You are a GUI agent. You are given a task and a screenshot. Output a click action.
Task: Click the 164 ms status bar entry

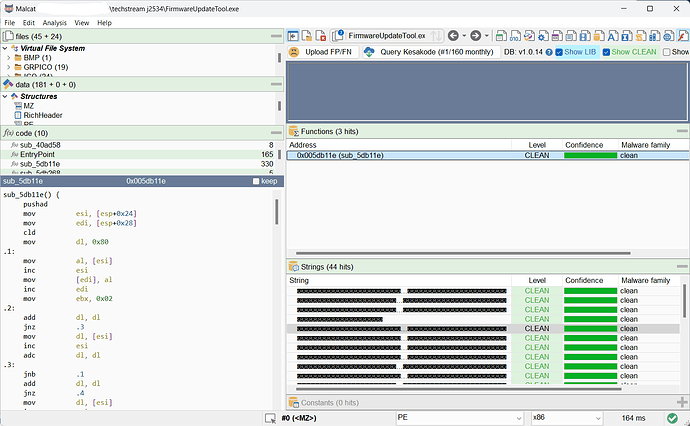633,418
